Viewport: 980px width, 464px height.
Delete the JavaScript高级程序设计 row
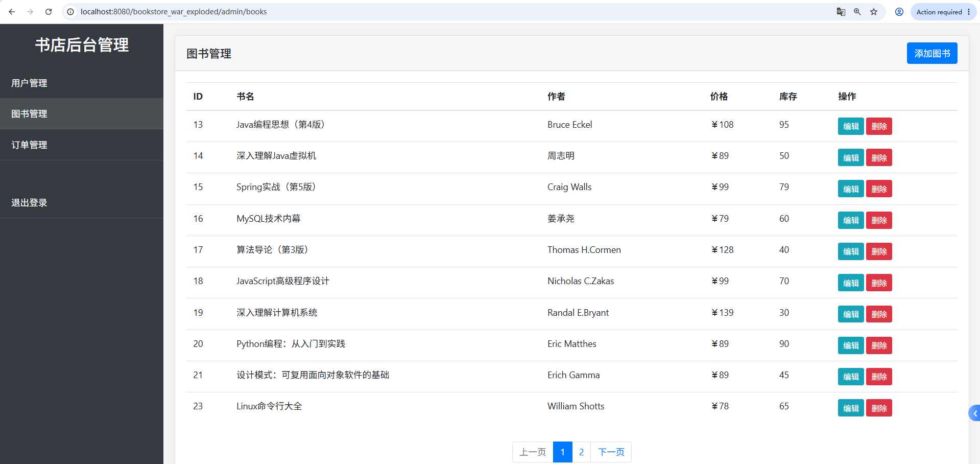point(879,283)
